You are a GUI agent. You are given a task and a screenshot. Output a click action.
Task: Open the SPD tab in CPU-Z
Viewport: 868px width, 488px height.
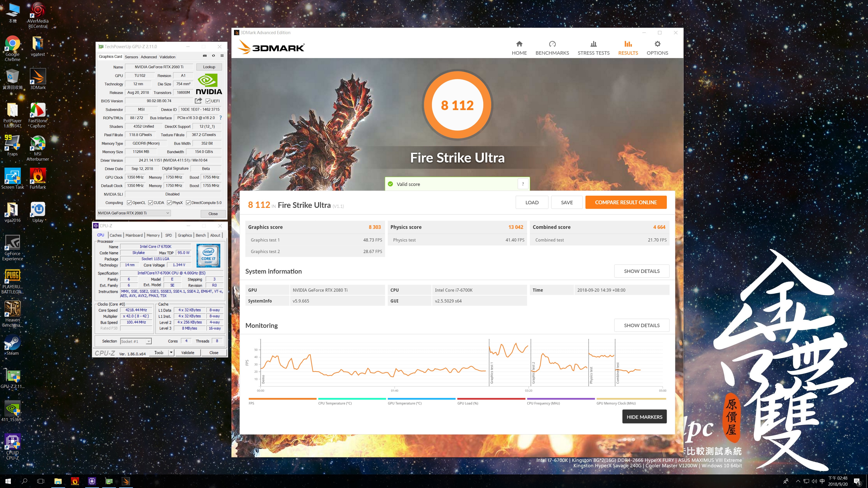pos(168,235)
